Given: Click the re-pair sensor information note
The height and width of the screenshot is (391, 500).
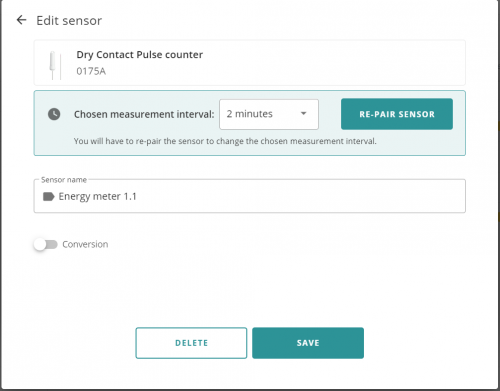Looking at the screenshot, I should pyautogui.click(x=225, y=141).
